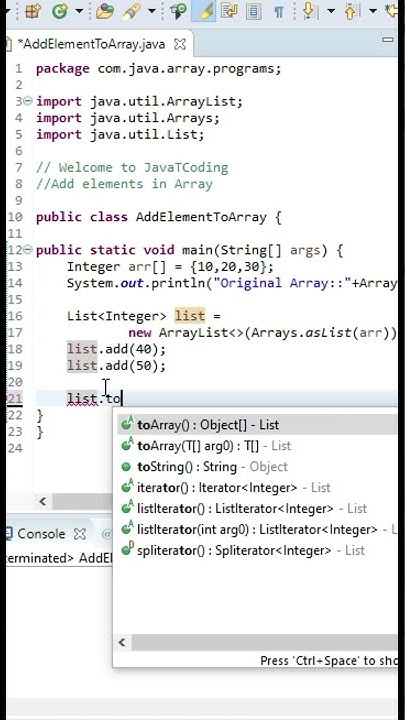Open the Next Annotation dropdown
405x720 pixels.
[331, 11]
